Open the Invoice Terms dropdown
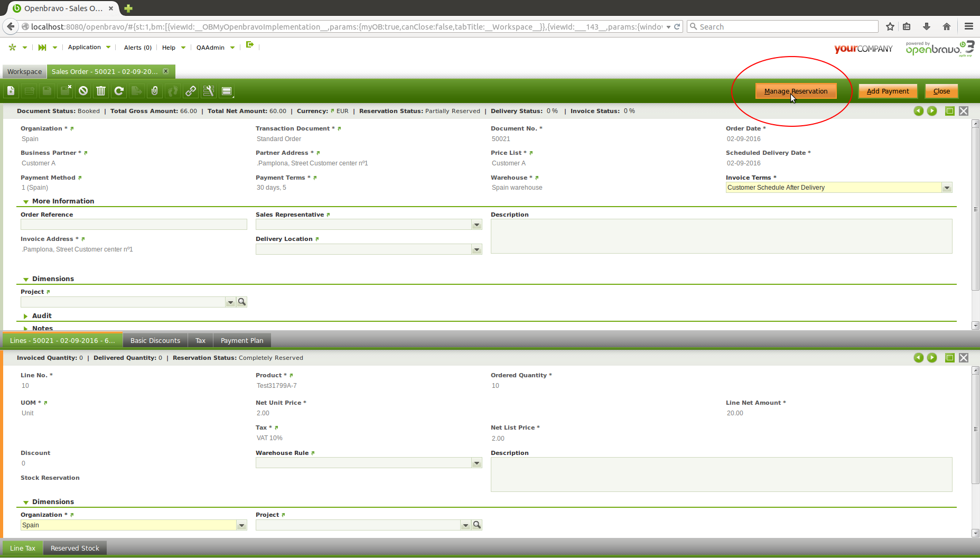The height and width of the screenshot is (558, 980). [947, 188]
